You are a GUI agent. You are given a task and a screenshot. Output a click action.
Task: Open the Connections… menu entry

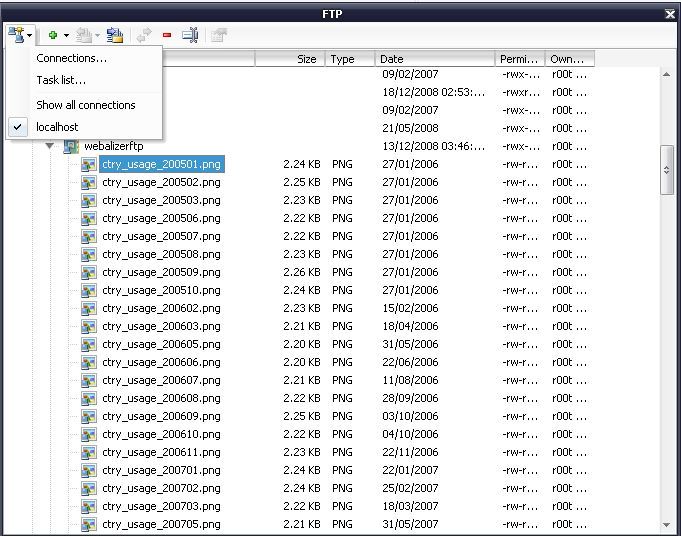[x=72, y=58]
